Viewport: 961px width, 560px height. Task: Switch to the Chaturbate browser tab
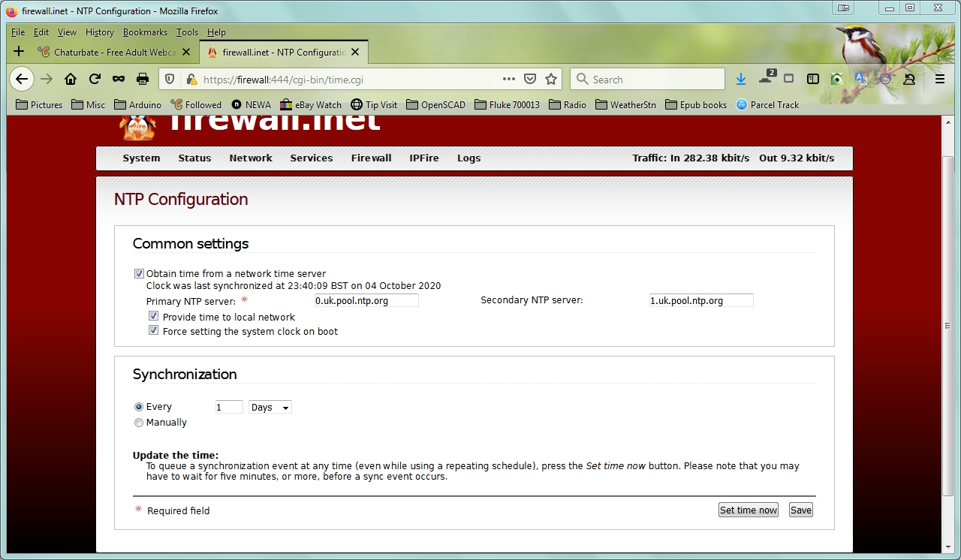[113, 53]
